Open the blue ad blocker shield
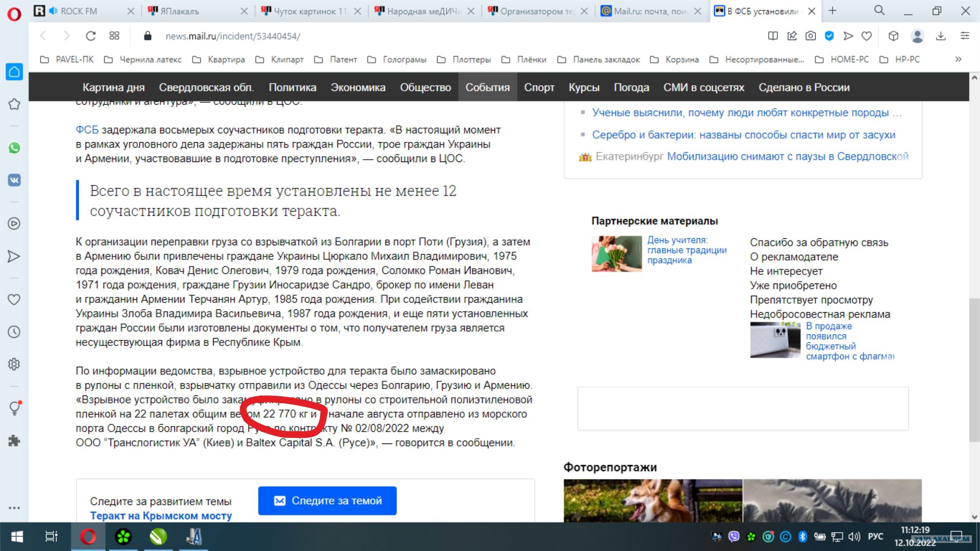The width and height of the screenshot is (980, 551). (x=829, y=36)
